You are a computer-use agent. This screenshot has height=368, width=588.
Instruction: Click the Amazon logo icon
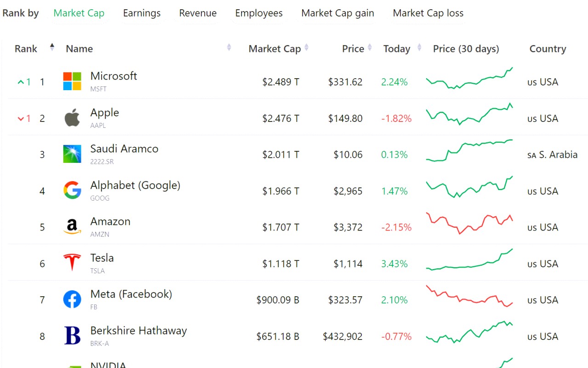(x=72, y=226)
